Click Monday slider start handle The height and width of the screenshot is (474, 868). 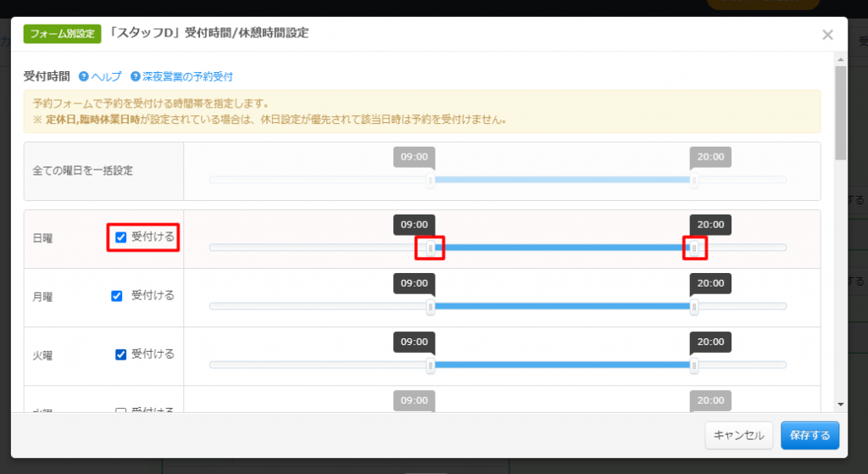click(431, 307)
